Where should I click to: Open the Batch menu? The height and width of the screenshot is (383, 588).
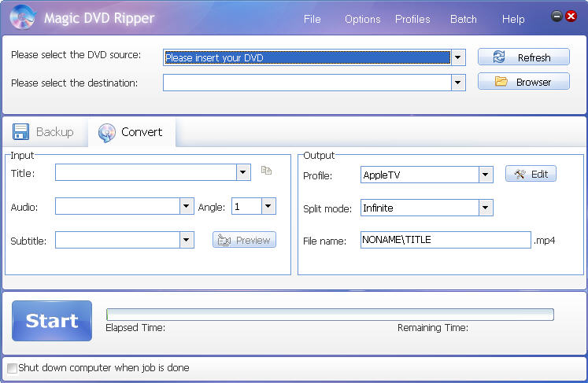click(464, 19)
